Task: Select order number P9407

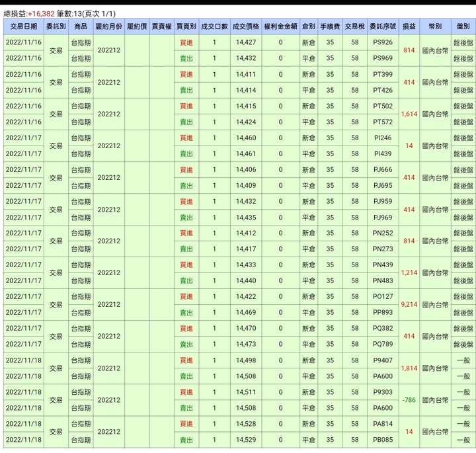Action: point(383,360)
